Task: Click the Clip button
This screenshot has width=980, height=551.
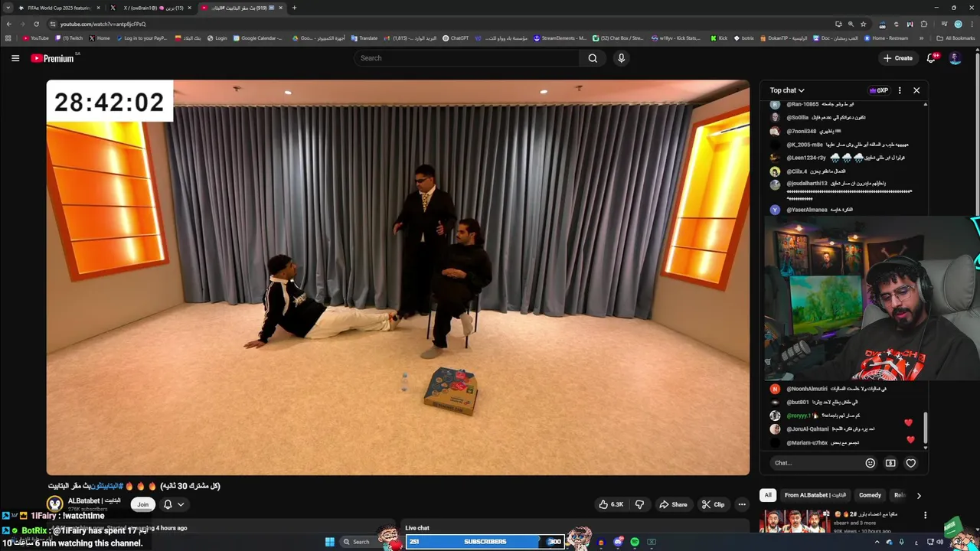Action: coord(714,504)
